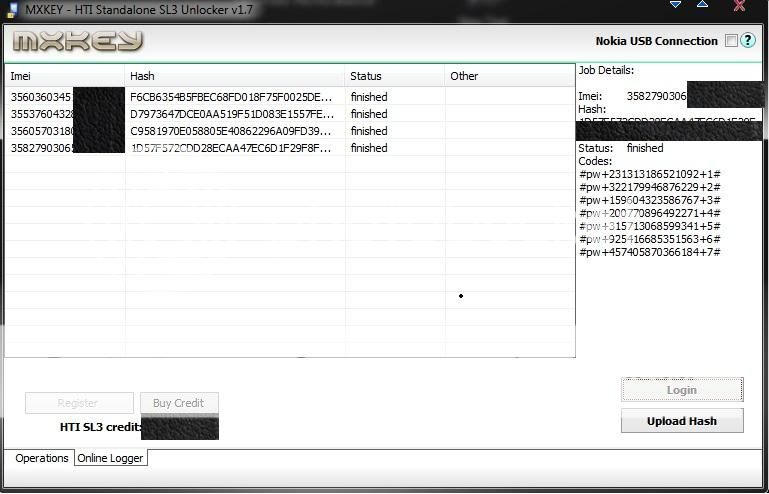Select row with Imei starting 35537604328
Screen dimensions: 769x494
[x=290, y=114]
